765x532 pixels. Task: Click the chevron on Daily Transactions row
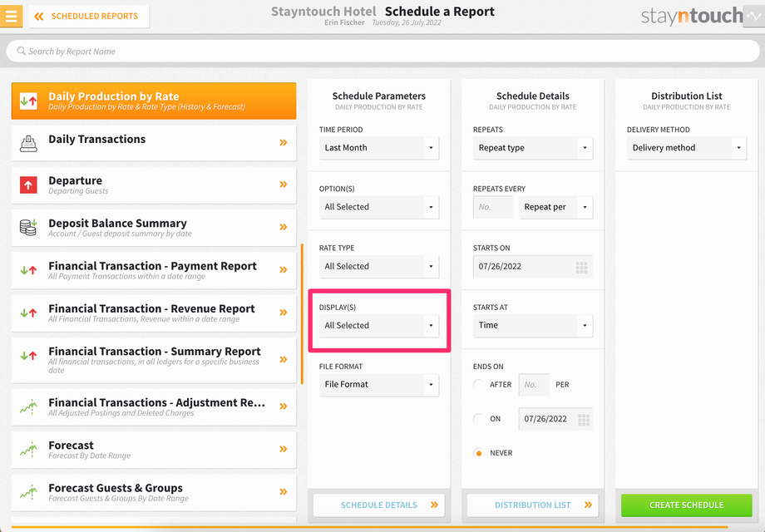(283, 142)
